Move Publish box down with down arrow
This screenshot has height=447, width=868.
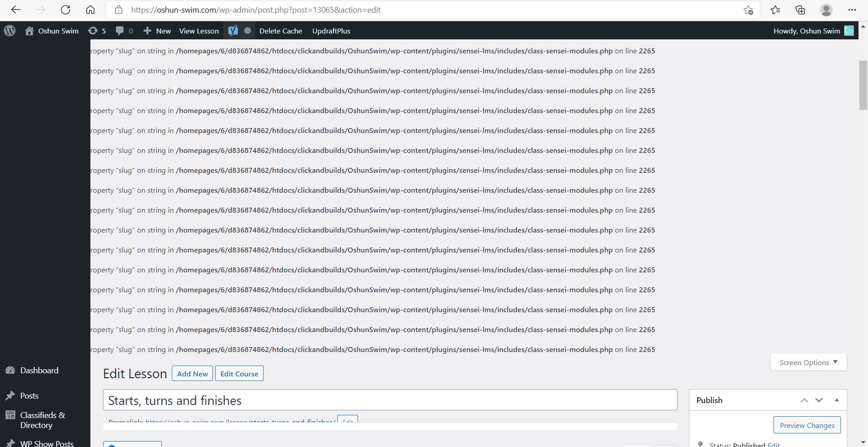point(819,400)
